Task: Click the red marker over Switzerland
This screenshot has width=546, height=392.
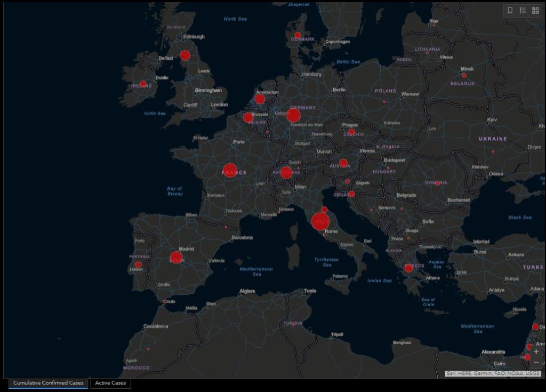Action: [x=286, y=172]
